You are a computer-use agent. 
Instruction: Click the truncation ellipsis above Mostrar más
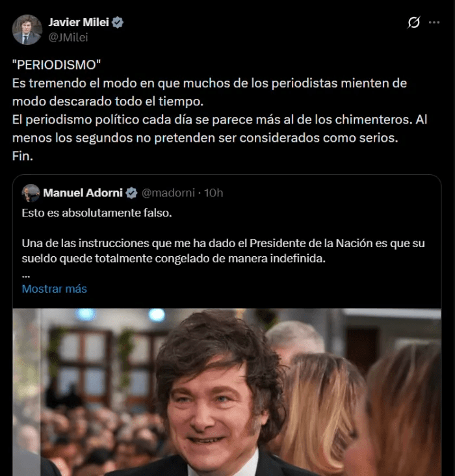(26, 274)
